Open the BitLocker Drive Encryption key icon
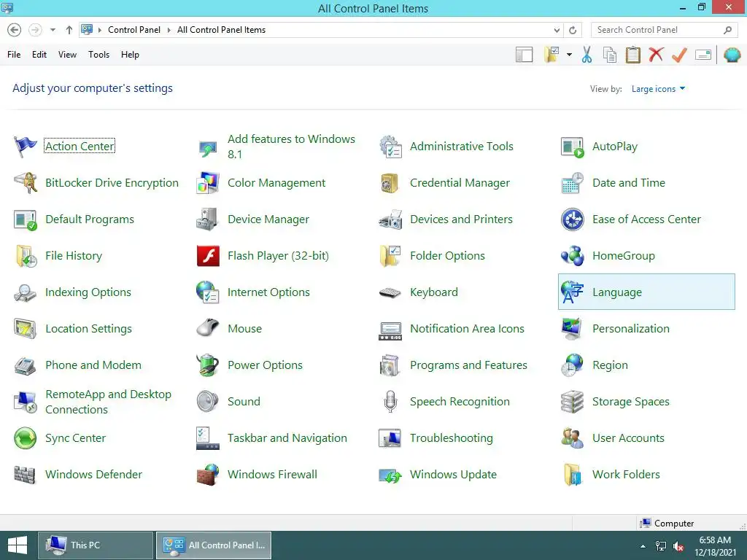Image resolution: width=747 pixels, height=560 pixels. tap(25, 183)
